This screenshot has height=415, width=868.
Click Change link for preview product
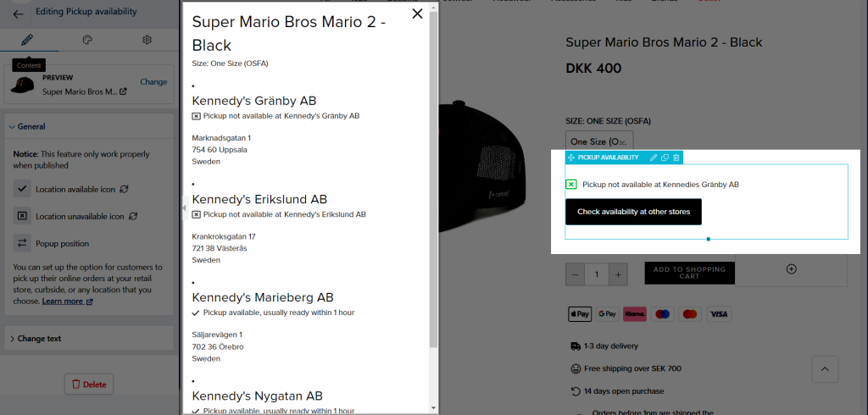153,82
